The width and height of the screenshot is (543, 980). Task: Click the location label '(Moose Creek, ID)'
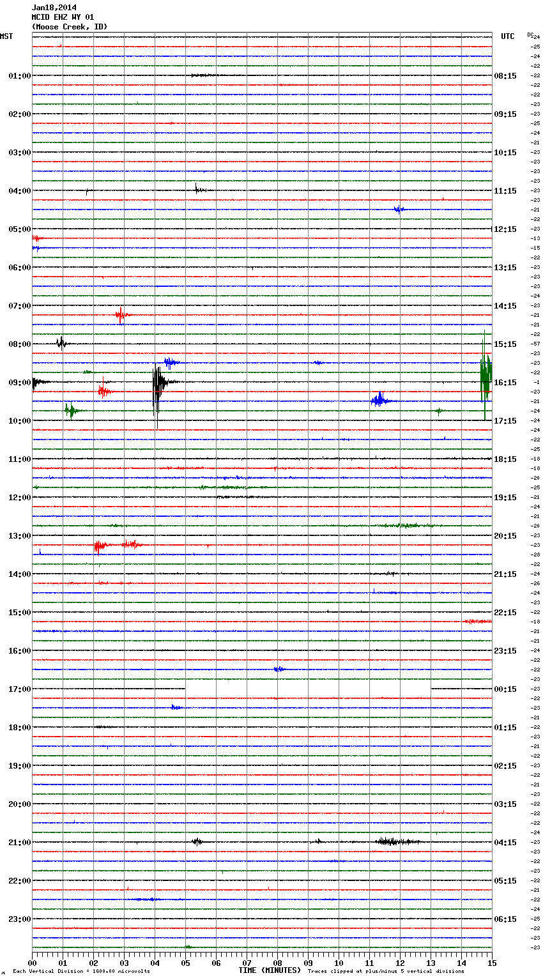[x=69, y=27]
